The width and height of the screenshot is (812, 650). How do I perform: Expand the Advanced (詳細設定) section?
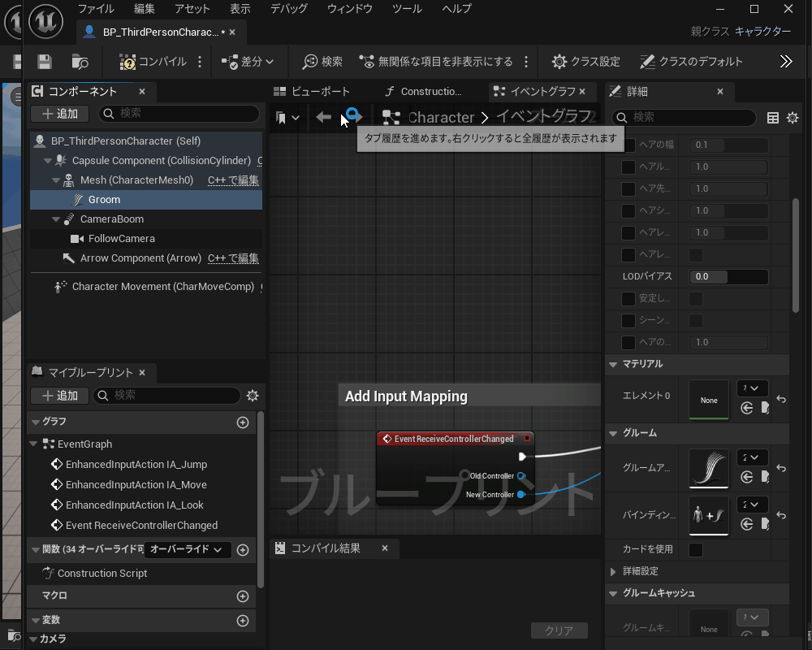pos(613,571)
